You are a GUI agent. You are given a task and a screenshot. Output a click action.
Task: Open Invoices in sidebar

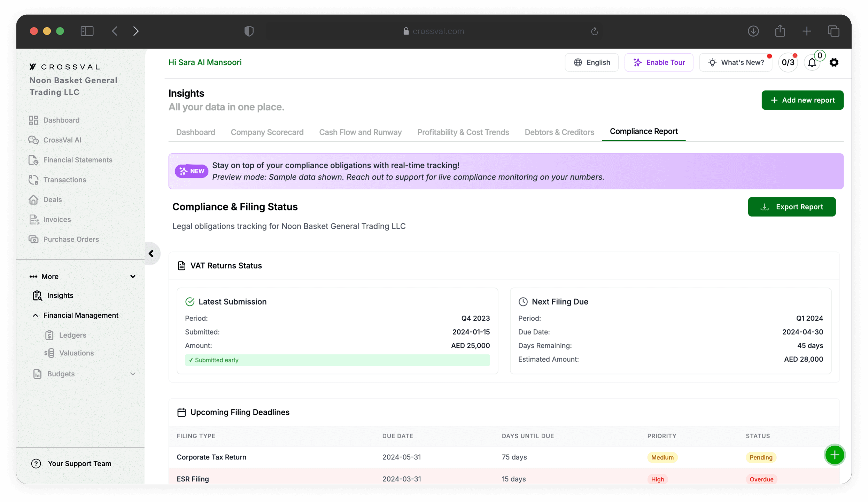pyautogui.click(x=50, y=219)
